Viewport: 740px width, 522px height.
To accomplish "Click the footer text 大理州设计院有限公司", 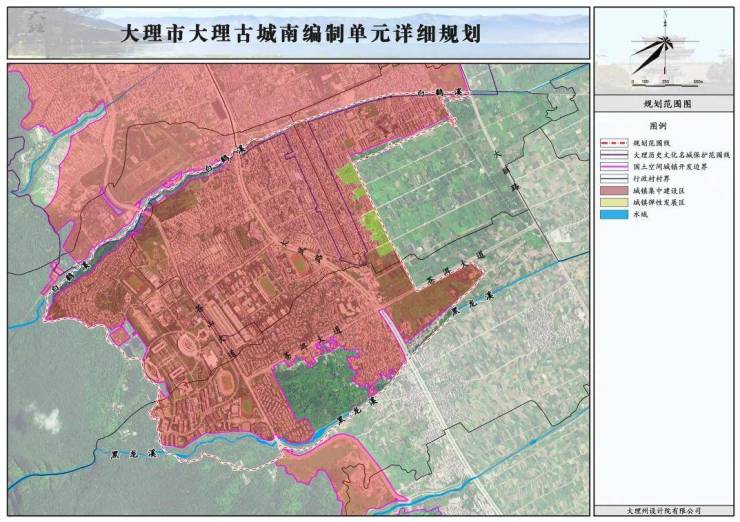I will pyautogui.click(x=664, y=511).
